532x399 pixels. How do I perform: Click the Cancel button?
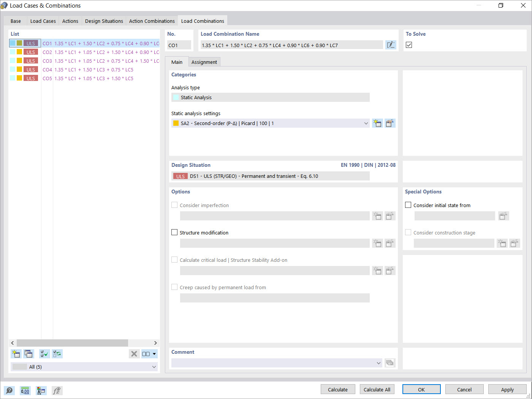click(464, 389)
